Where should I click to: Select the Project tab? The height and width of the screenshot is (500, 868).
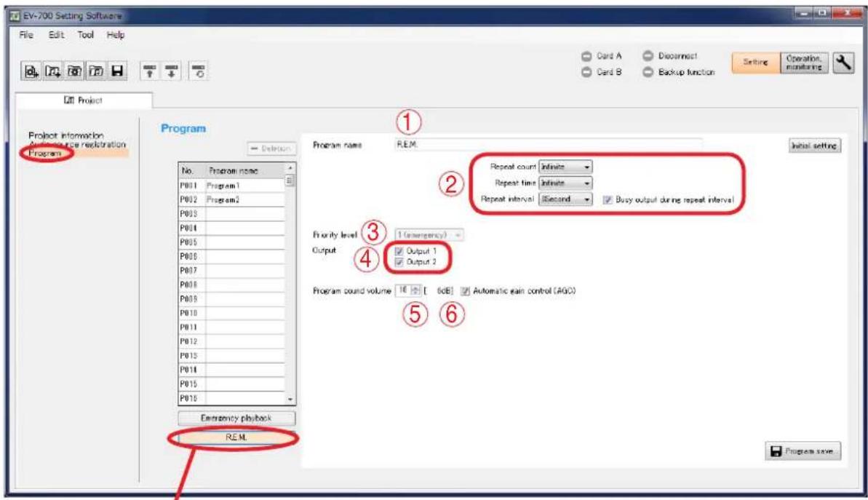pyautogui.click(x=83, y=100)
